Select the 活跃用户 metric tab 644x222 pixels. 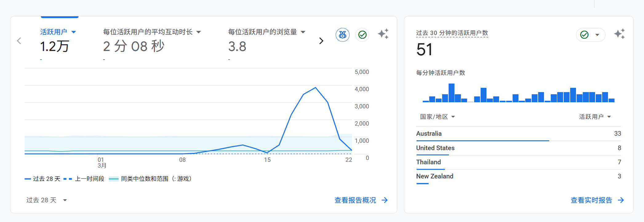click(58, 32)
